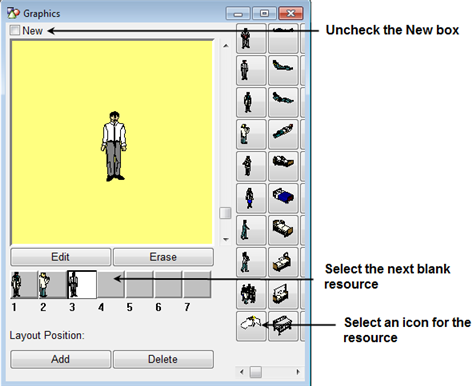Select the highlighted resource slot 3
Image resolution: width=476 pixels, height=386 pixels.
click(x=82, y=284)
